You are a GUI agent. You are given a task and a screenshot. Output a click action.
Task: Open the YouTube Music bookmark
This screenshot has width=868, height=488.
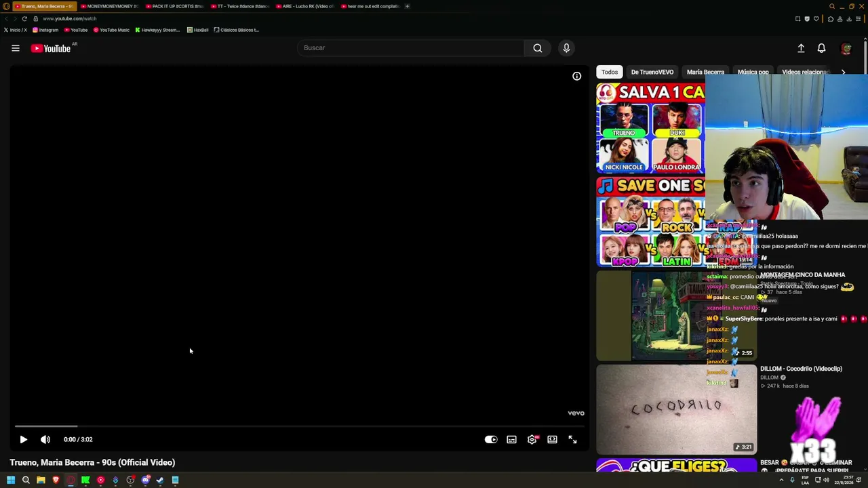(x=111, y=30)
